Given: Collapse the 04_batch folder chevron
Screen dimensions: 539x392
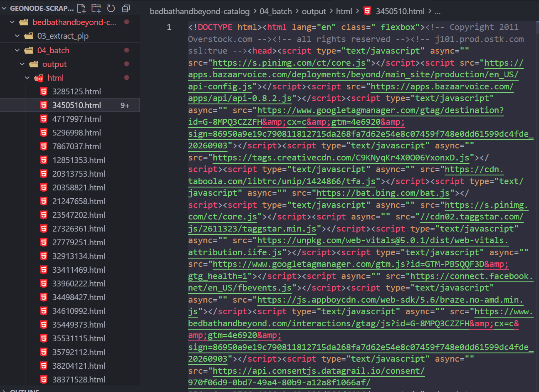Looking at the screenshot, I should pos(17,50).
